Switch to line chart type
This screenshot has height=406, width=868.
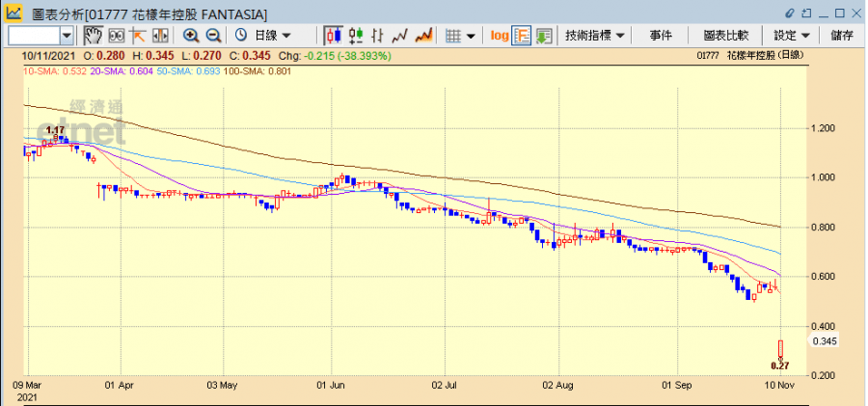tap(400, 36)
